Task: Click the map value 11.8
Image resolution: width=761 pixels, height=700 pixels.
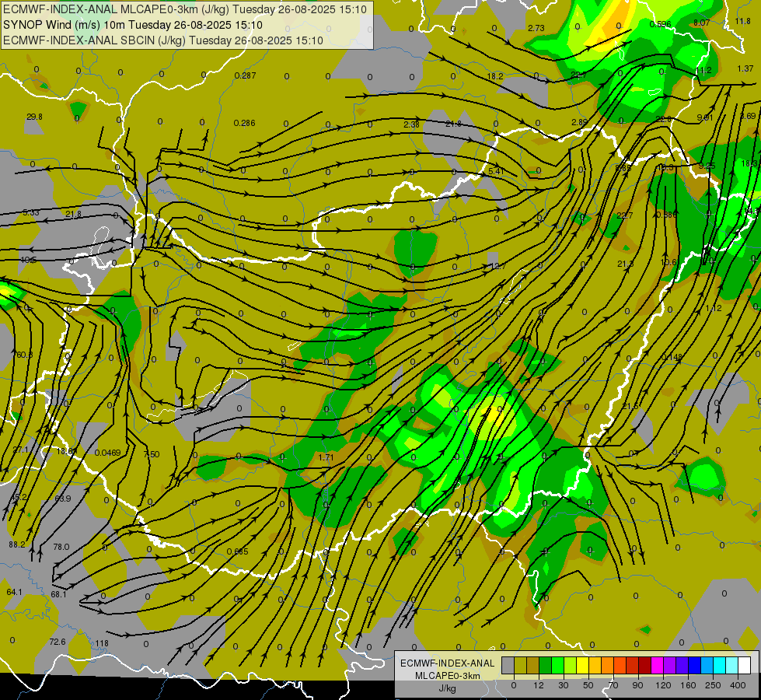Action: tap(742, 21)
